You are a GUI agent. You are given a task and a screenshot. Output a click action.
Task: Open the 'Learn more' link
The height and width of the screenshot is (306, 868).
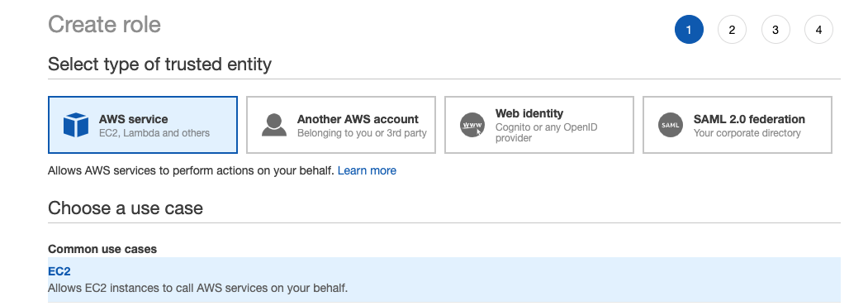point(367,170)
